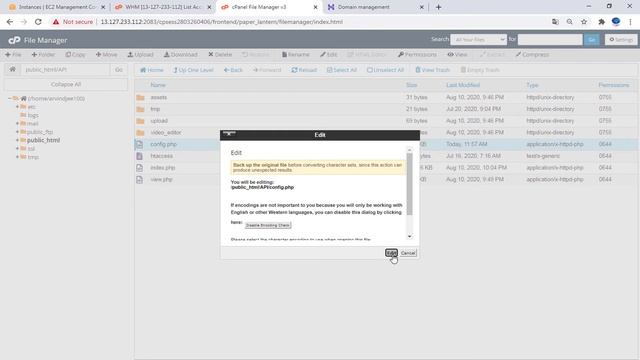640x360 pixels.
Task: Click the home icon beside path field
Action: (x=13, y=69)
